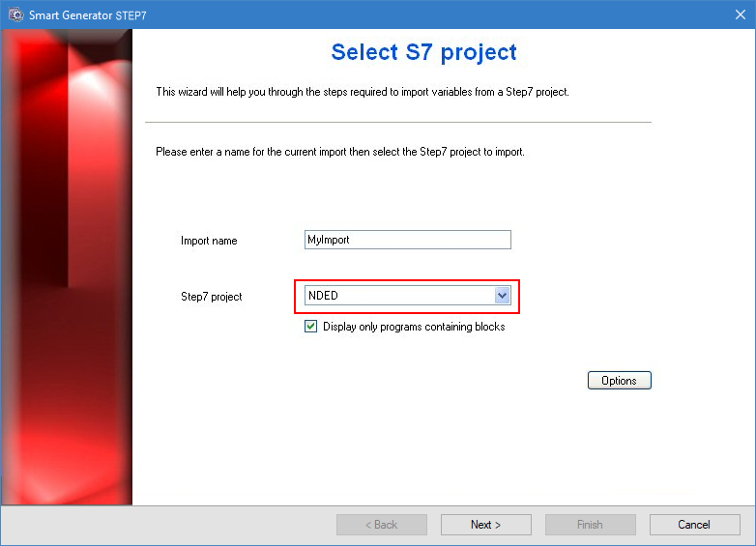Click the "Step7 project" label
Screen dimensions: 756x546
pos(212,297)
